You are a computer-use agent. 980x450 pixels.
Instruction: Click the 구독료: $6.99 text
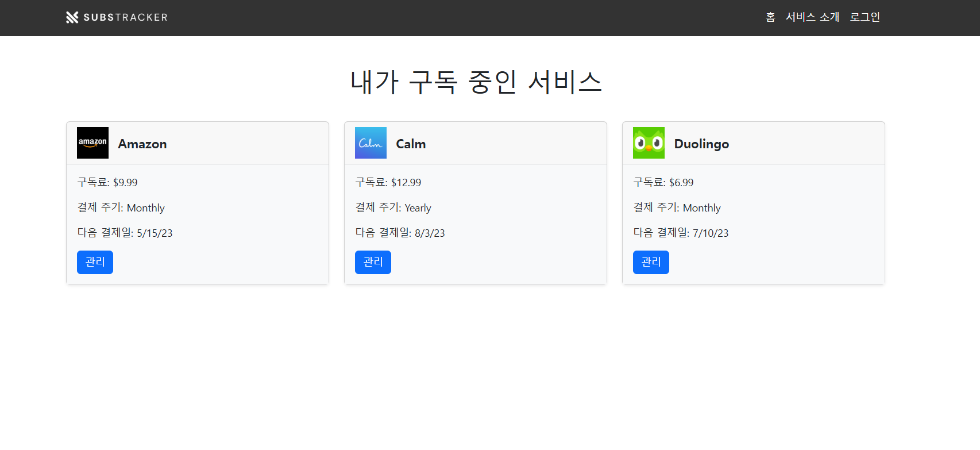click(663, 182)
